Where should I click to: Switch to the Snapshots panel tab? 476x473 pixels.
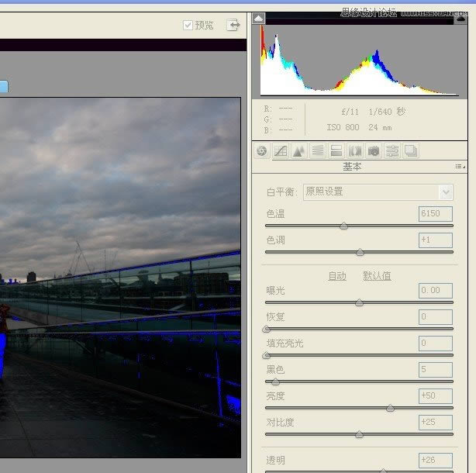pos(411,151)
